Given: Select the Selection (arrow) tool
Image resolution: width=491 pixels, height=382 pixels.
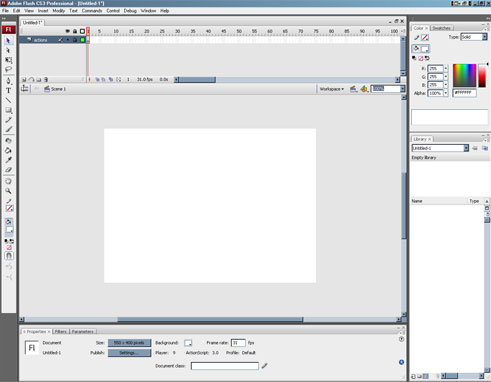Looking at the screenshot, I should tap(8, 41).
